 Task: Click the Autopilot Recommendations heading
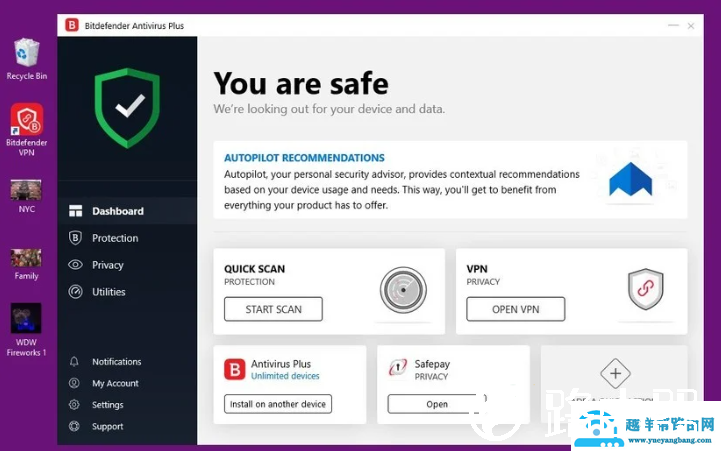(304, 158)
